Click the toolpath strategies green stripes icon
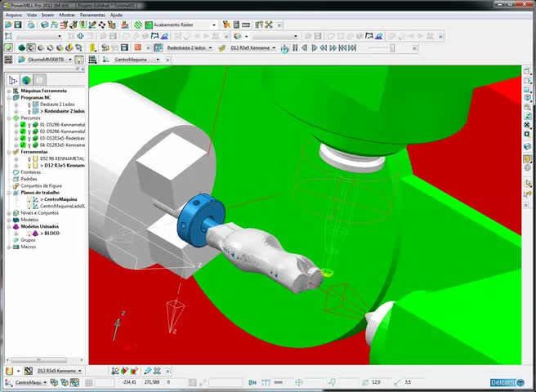 tap(138, 24)
